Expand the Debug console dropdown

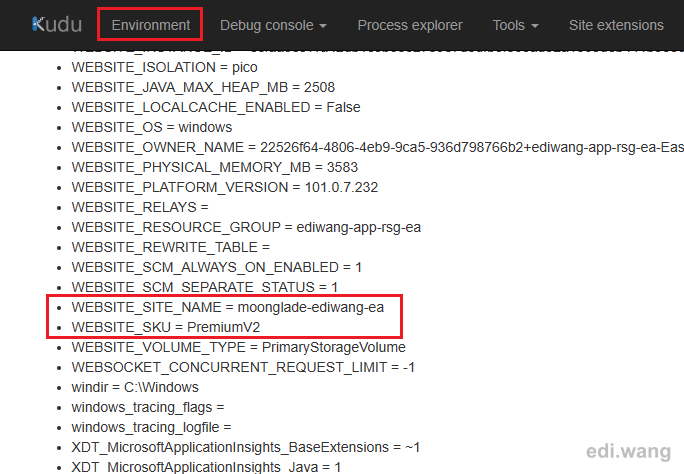click(273, 25)
